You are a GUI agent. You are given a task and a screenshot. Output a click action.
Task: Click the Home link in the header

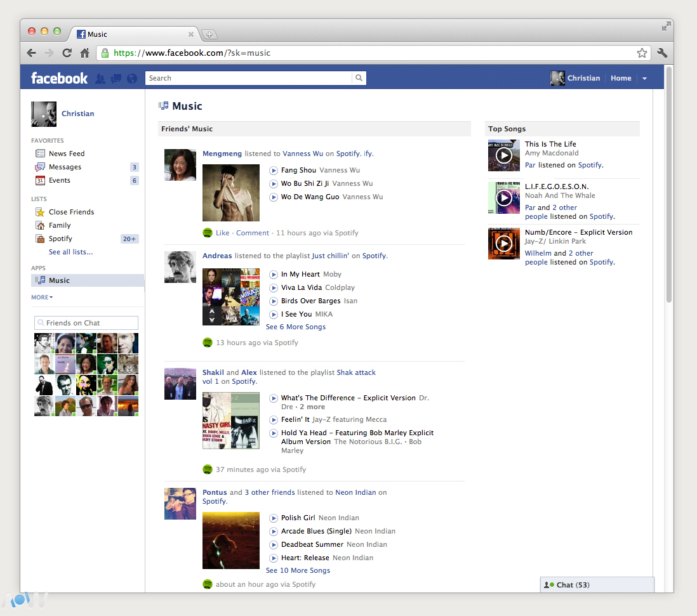click(x=620, y=79)
